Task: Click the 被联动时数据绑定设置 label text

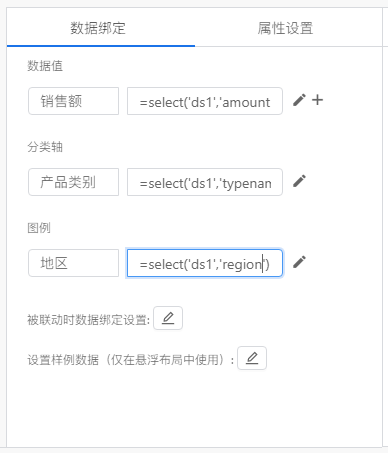Action: pyautogui.click(x=88, y=320)
